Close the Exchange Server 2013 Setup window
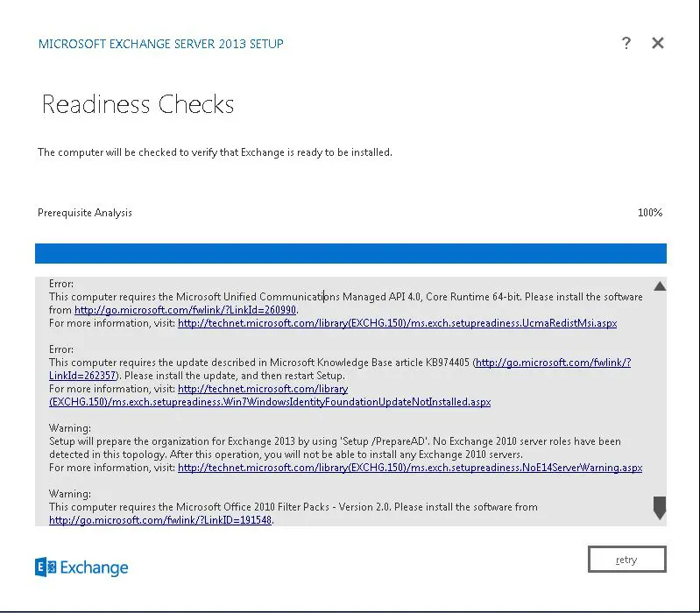The image size is (700, 613). pyautogui.click(x=658, y=43)
